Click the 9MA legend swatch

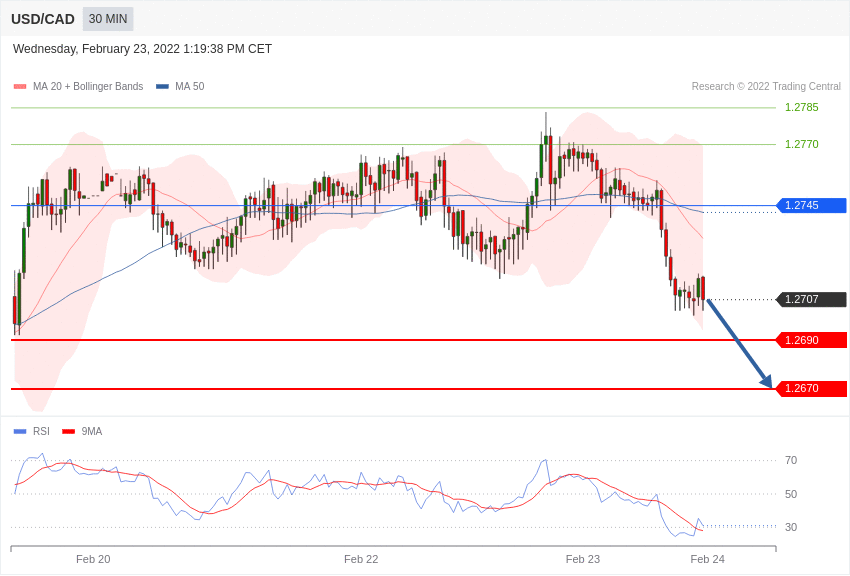(69, 431)
